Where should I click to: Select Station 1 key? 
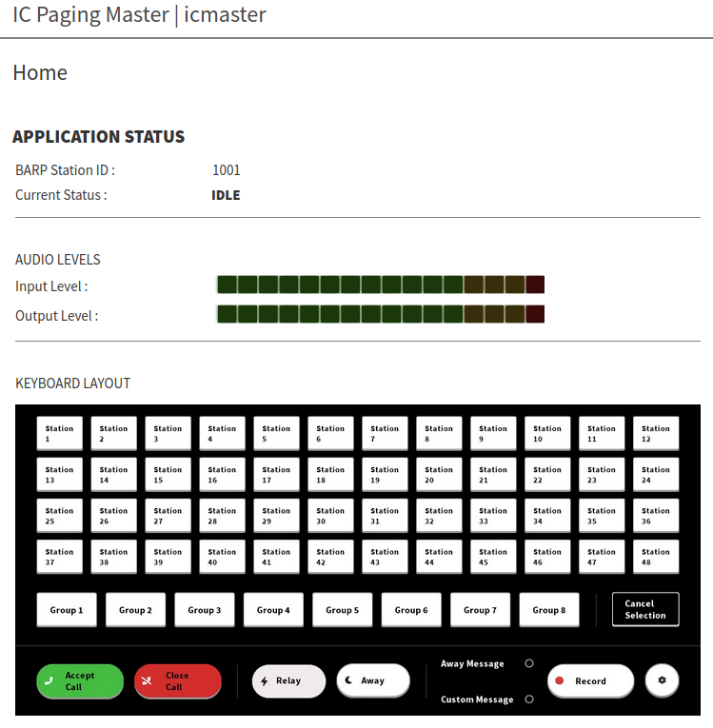pos(59,434)
